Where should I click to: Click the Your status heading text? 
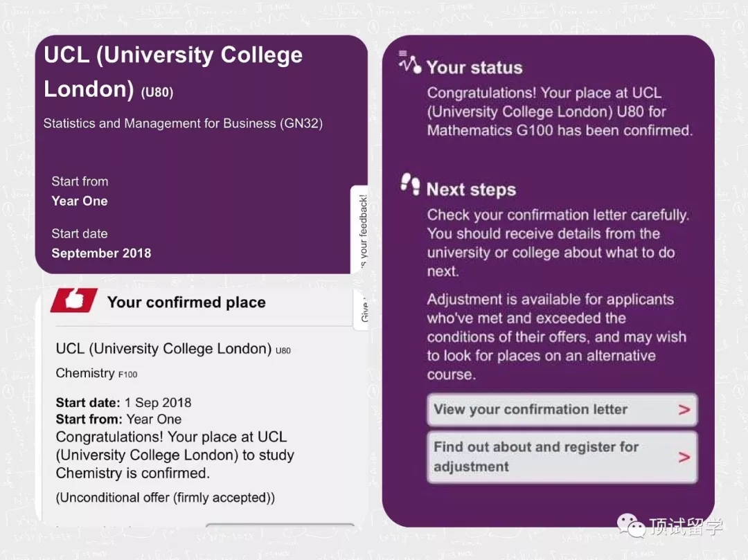click(474, 67)
